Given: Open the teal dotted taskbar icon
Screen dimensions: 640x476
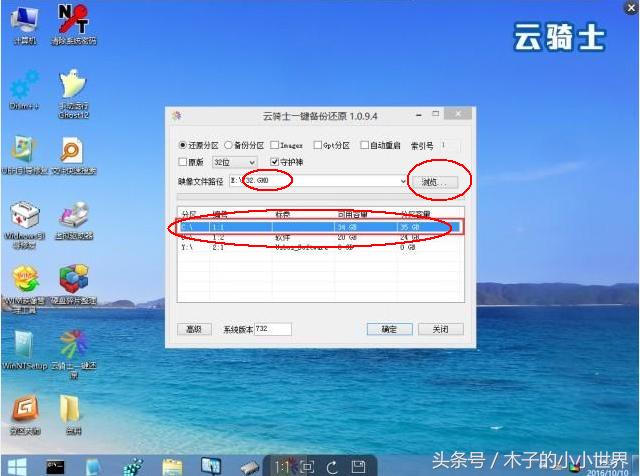Looking at the screenshot, I should click(133, 467).
